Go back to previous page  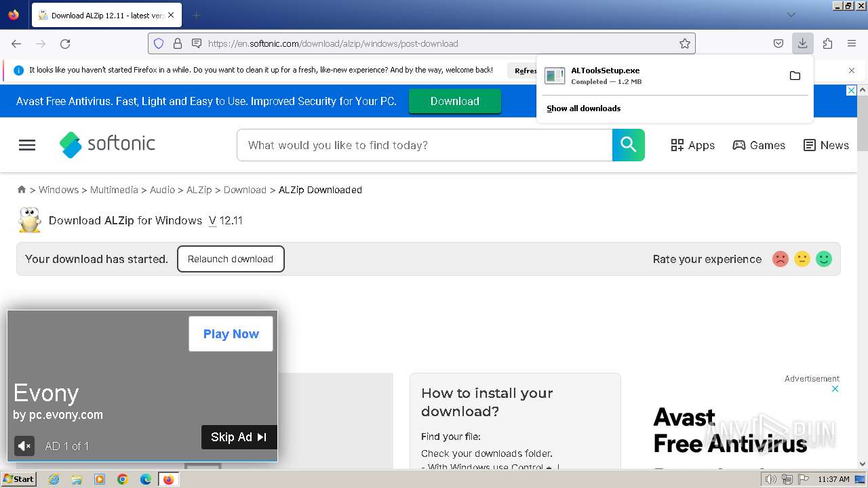point(16,43)
